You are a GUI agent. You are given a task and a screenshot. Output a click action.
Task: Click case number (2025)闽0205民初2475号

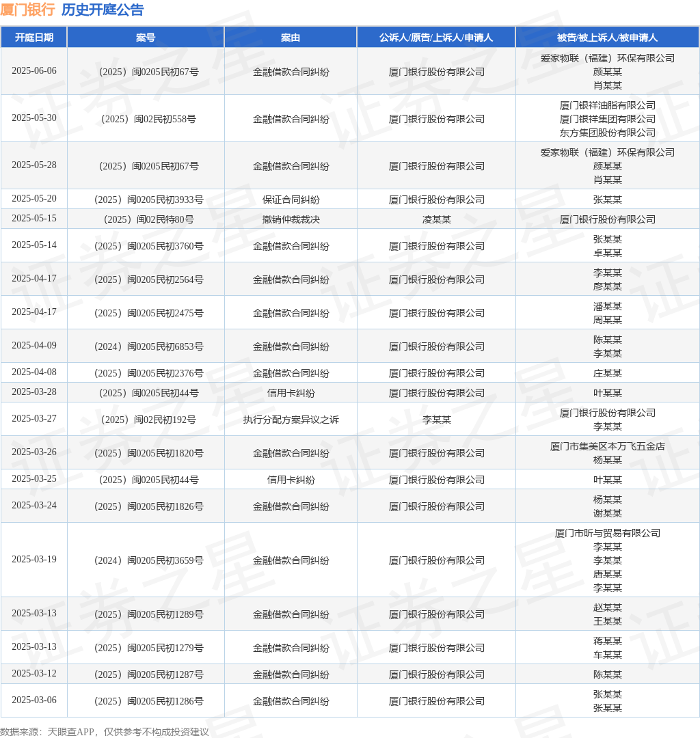[149, 313]
